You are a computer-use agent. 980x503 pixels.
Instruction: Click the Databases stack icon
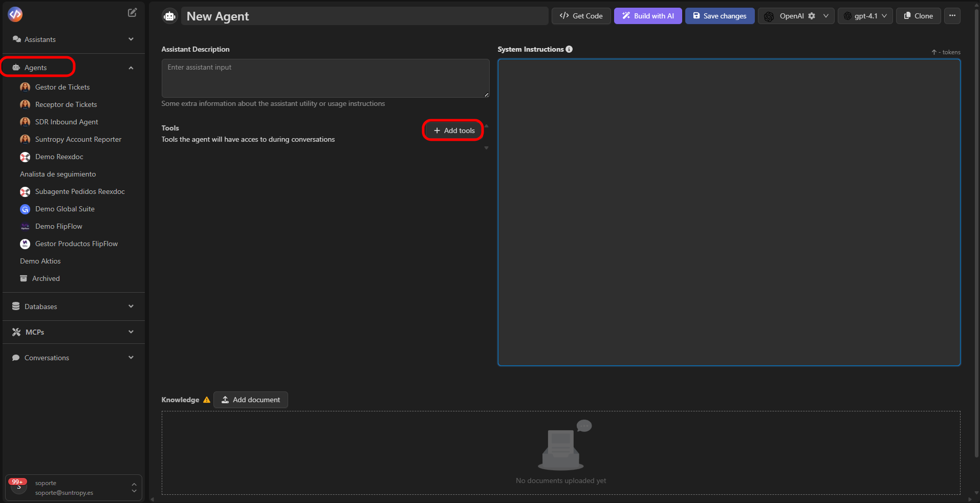16,306
